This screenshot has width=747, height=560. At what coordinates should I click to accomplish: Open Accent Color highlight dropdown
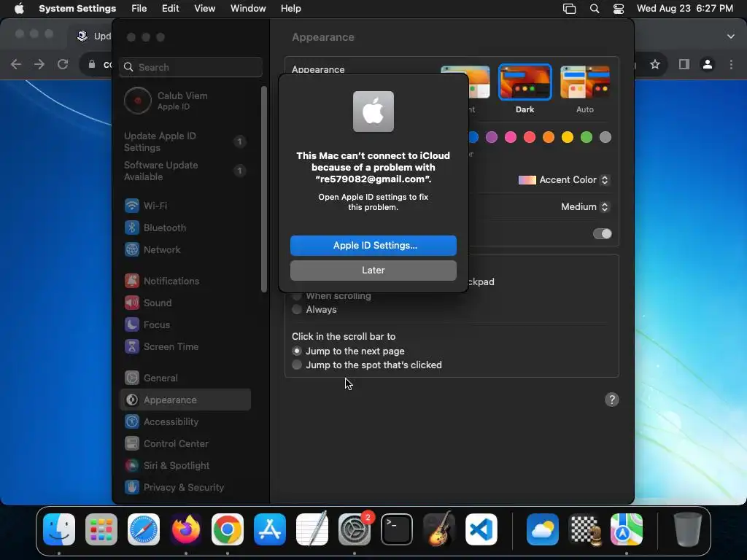pyautogui.click(x=564, y=180)
